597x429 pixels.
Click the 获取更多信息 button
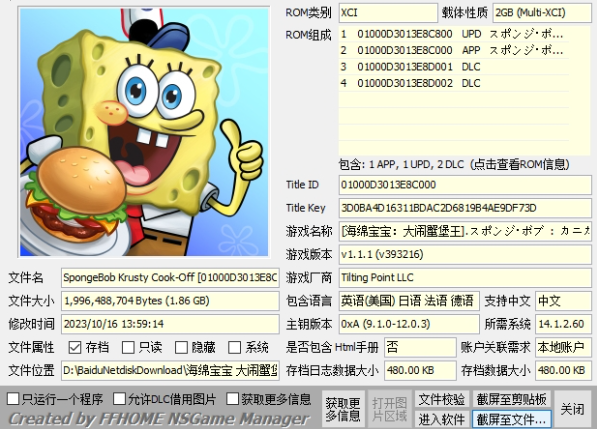coord(343,409)
